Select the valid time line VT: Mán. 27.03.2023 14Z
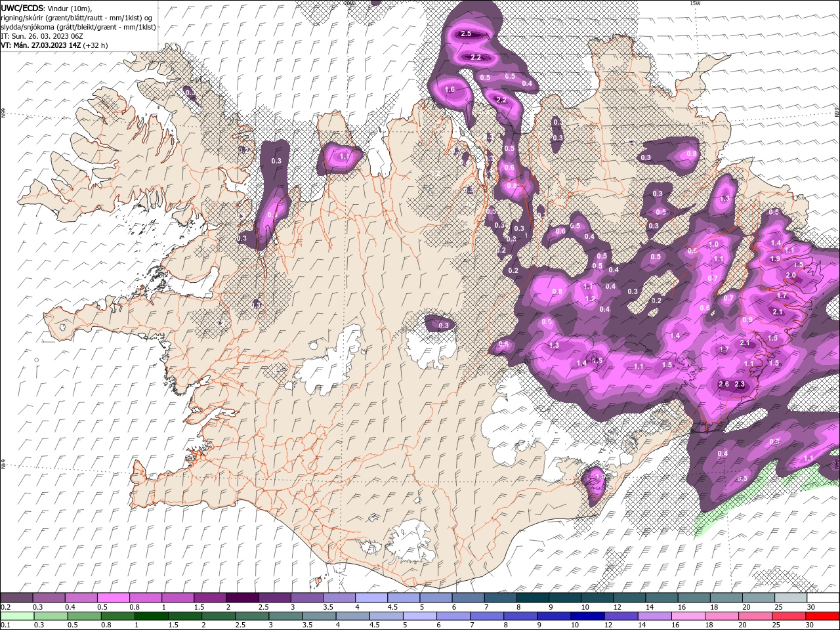Screen dimensions: 840x630 41,45
